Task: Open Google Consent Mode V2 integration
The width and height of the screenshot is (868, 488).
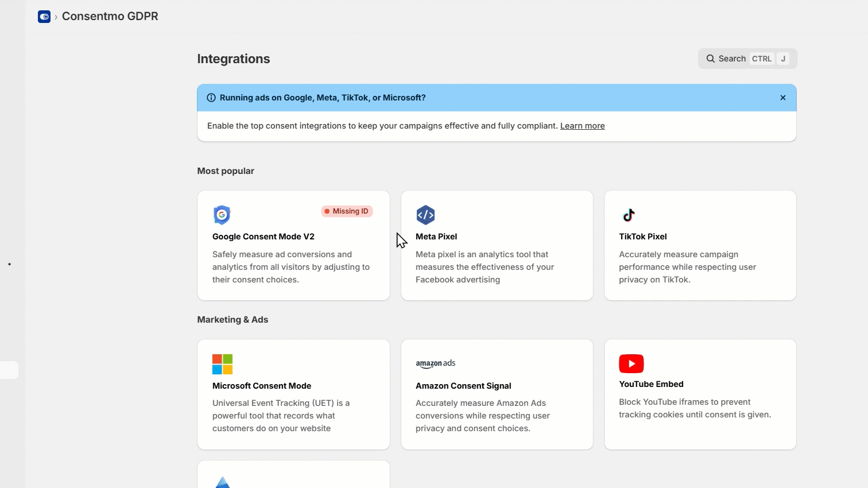Action: [263, 237]
